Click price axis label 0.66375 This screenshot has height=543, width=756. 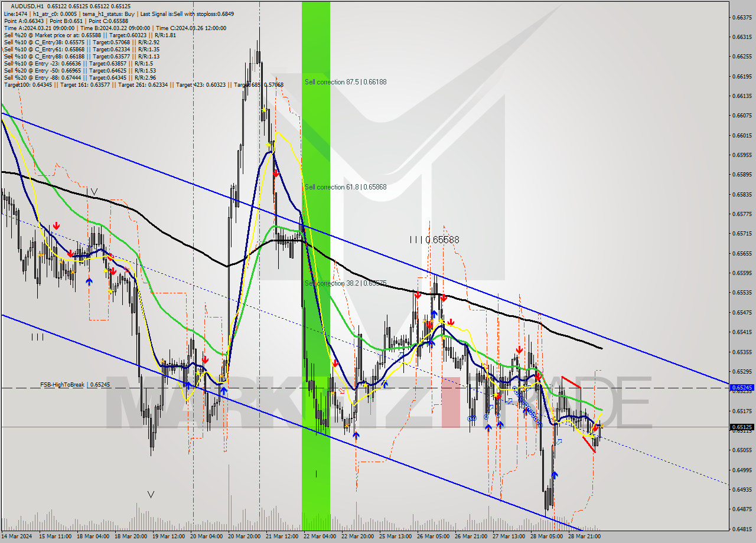tap(741, 17)
